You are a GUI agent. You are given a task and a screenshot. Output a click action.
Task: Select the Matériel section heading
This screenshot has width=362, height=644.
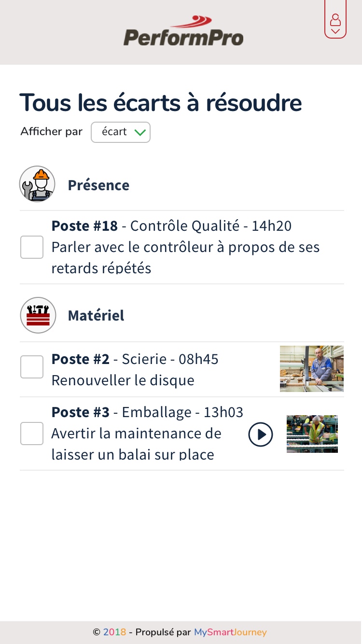[96, 316]
